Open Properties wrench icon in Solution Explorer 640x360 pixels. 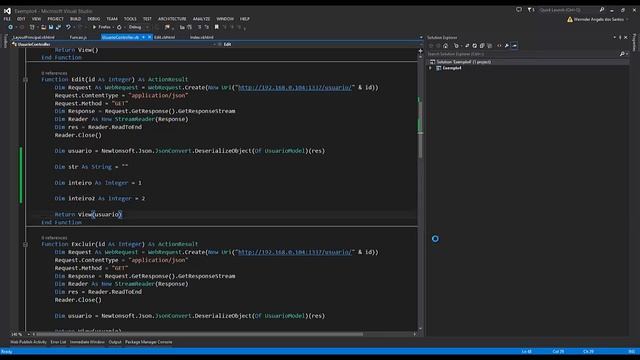point(507,46)
